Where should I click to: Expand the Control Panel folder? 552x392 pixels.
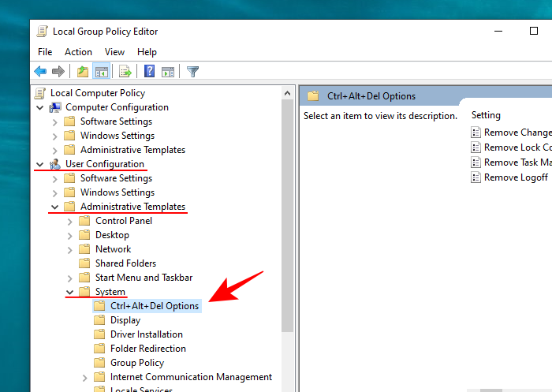(x=69, y=221)
